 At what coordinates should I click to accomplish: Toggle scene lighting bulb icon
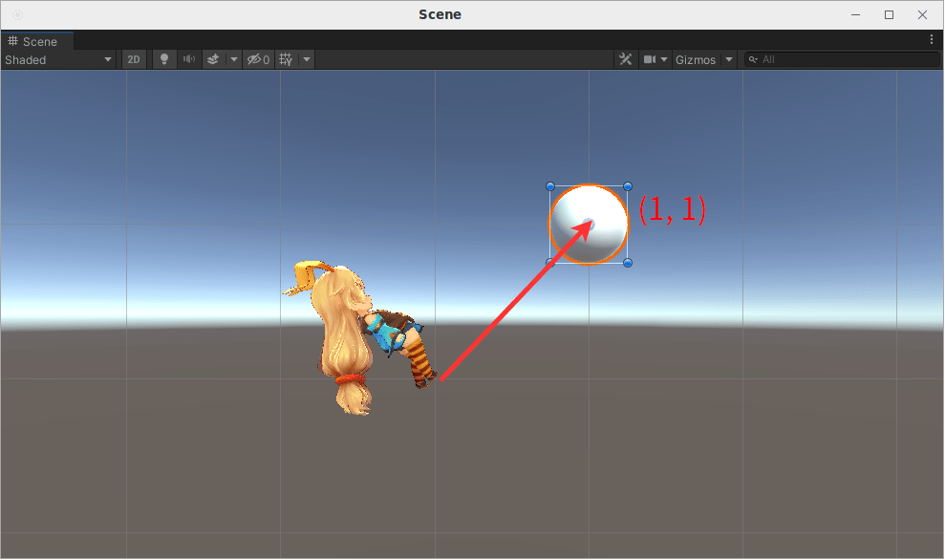[164, 59]
